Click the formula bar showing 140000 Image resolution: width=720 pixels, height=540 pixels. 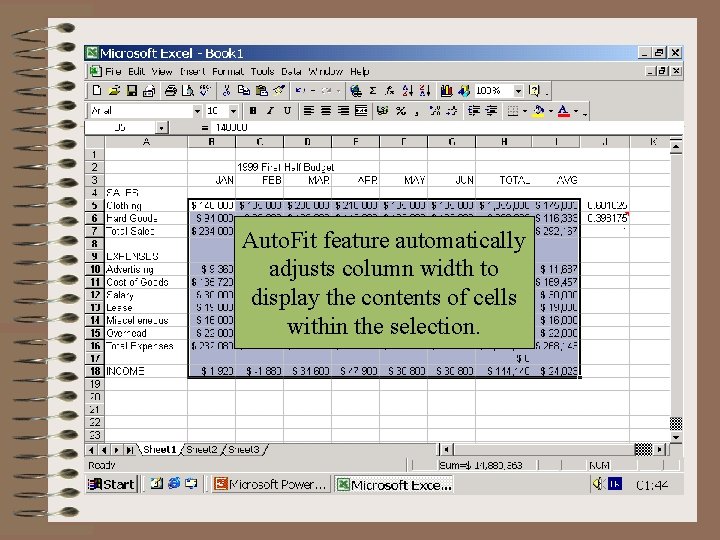(445, 128)
